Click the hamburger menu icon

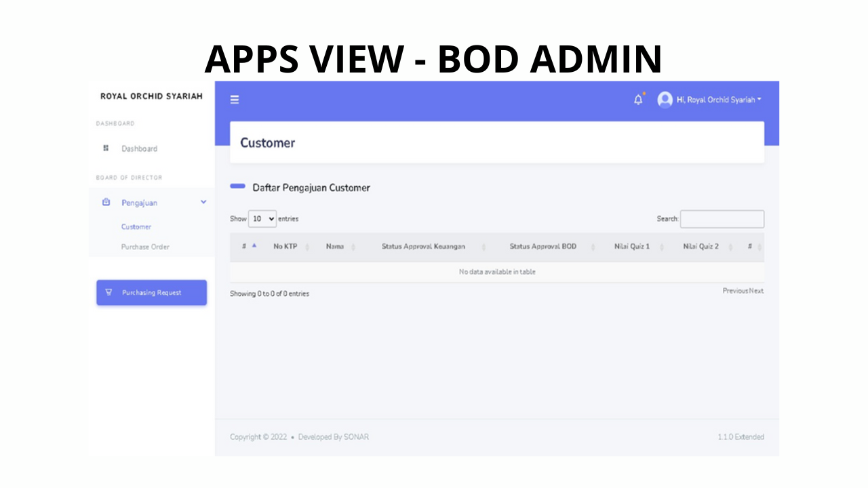coord(235,100)
